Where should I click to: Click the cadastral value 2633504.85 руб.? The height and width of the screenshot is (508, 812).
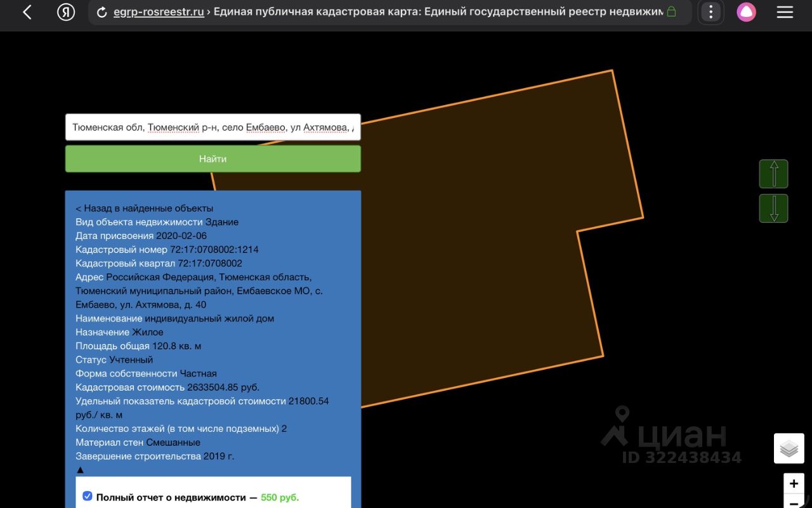[223, 387]
